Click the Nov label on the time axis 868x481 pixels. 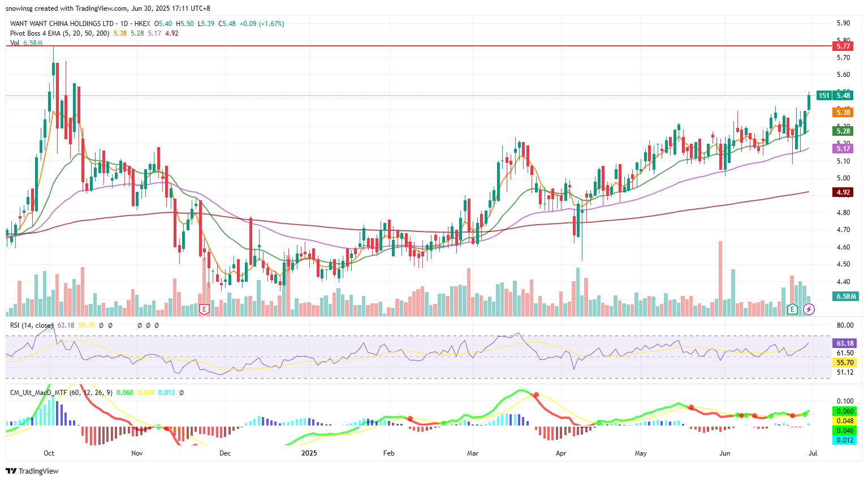(137, 453)
